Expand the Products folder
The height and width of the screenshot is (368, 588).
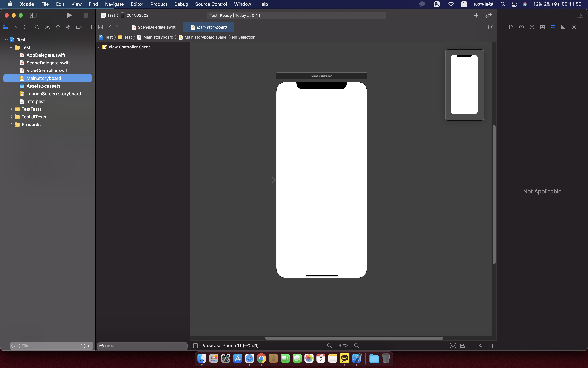[11, 125]
